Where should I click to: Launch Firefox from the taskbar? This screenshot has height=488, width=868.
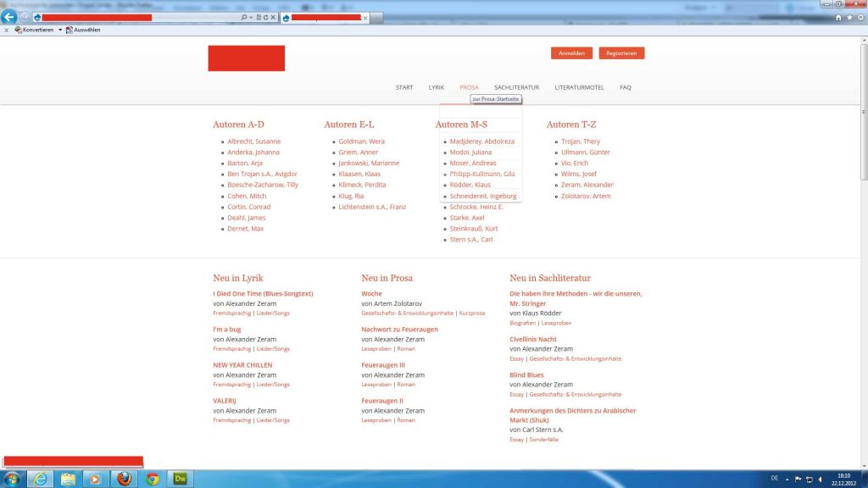tap(125, 479)
